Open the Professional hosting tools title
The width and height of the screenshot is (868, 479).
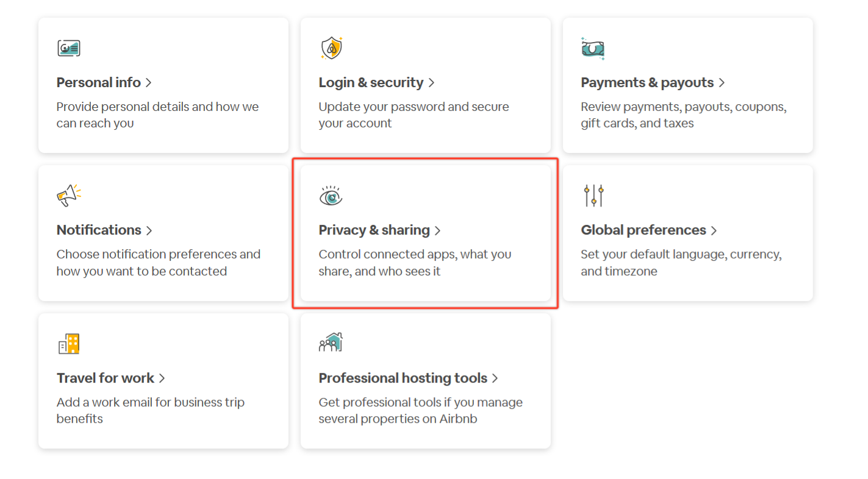(x=403, y=378)
